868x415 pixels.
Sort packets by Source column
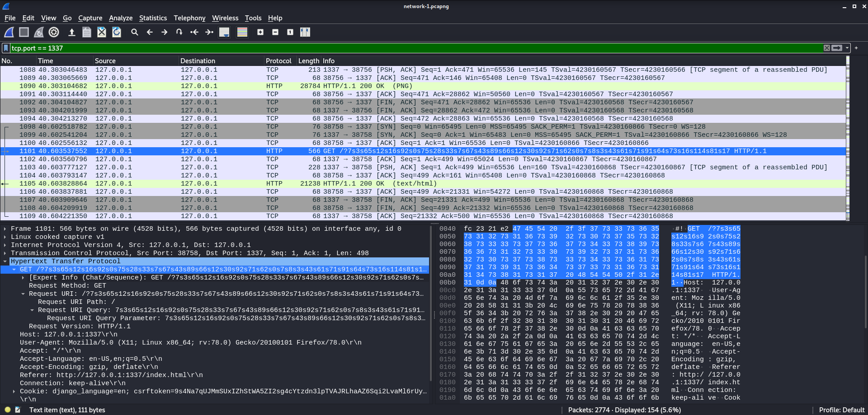[x=136, y=61]
